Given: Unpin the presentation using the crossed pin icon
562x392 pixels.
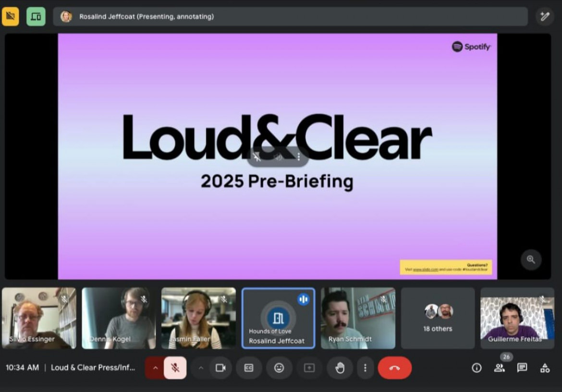Looking at the screenshot, I should 257,157.
